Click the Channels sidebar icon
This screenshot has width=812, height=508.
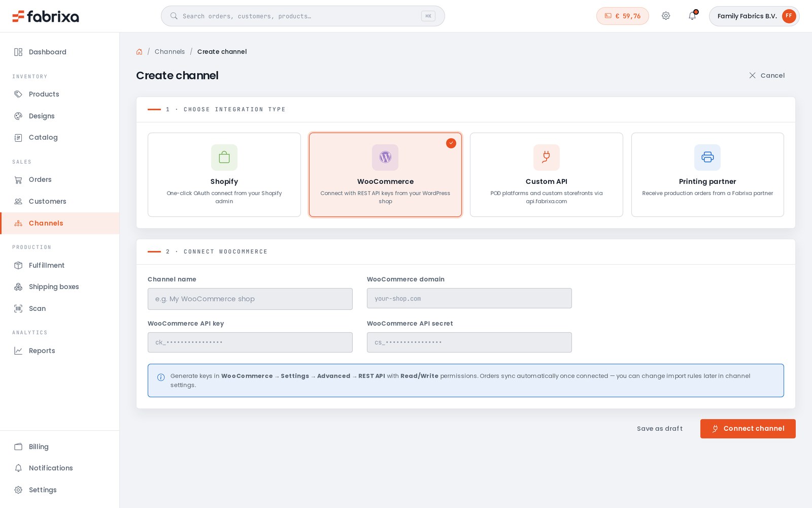pyautogui.click(x=18, y=223)
